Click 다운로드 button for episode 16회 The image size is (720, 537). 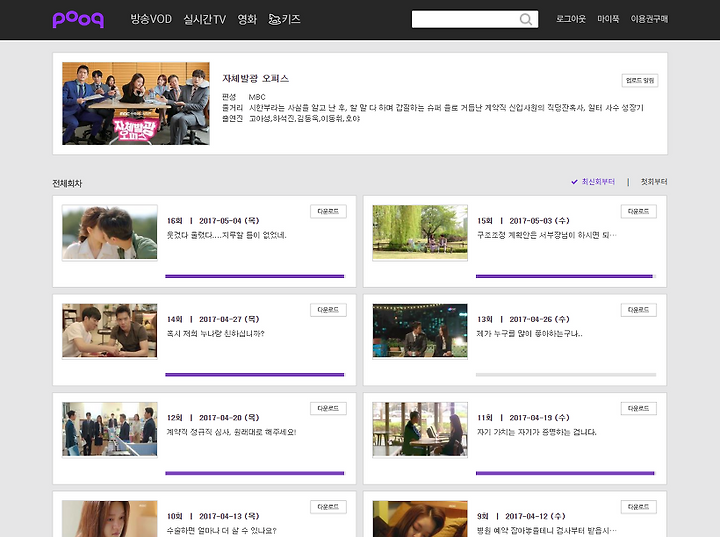click(328, 211)
